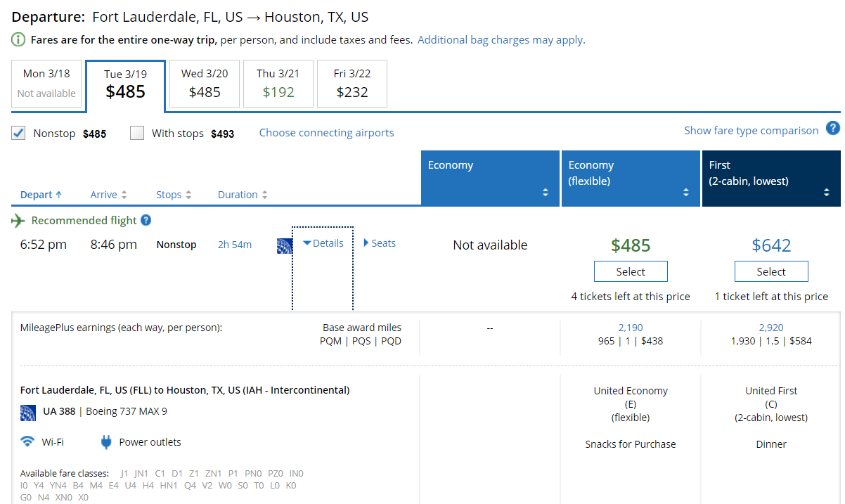
Task: Click the 2h 54m duration text
Action: point(235,245)
